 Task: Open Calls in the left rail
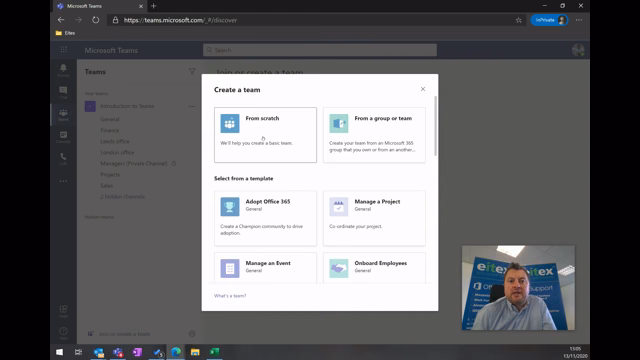(x=63, y=159)
